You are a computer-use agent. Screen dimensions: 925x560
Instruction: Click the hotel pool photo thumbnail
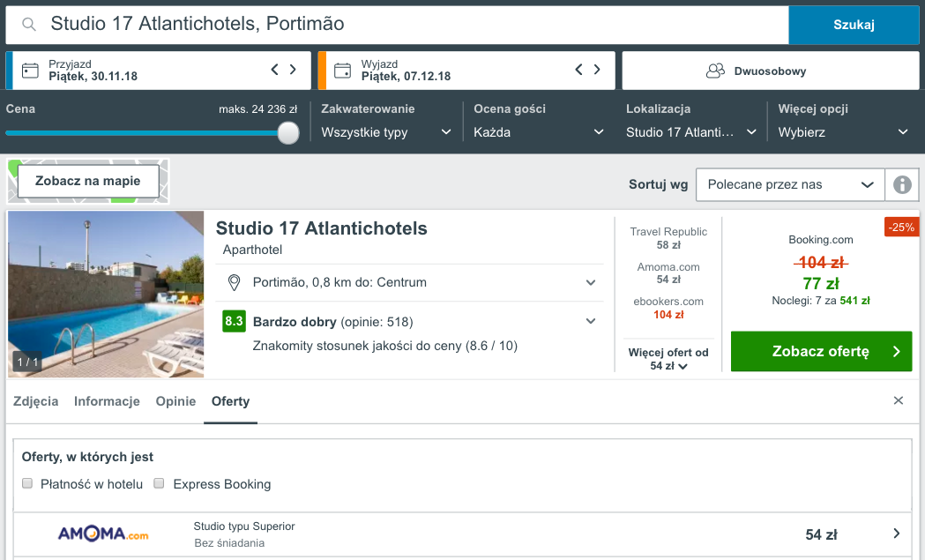click(x=106, y=294)
